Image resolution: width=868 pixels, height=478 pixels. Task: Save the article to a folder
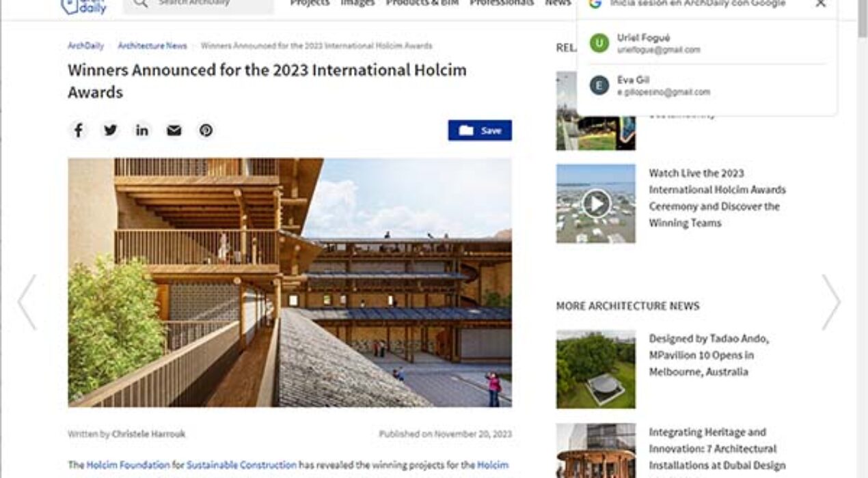[x=480, y=130]
